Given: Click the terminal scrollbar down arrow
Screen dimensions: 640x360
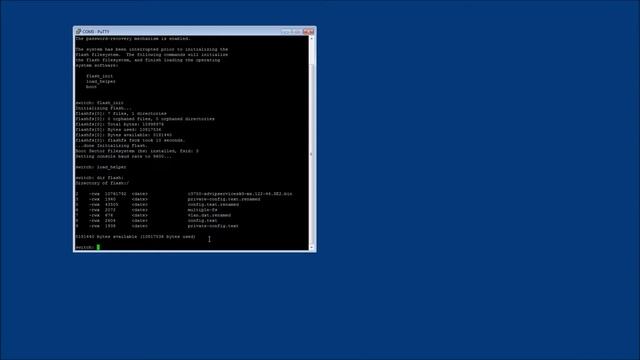Looking at the screenshot, I should tap(311, 247).
